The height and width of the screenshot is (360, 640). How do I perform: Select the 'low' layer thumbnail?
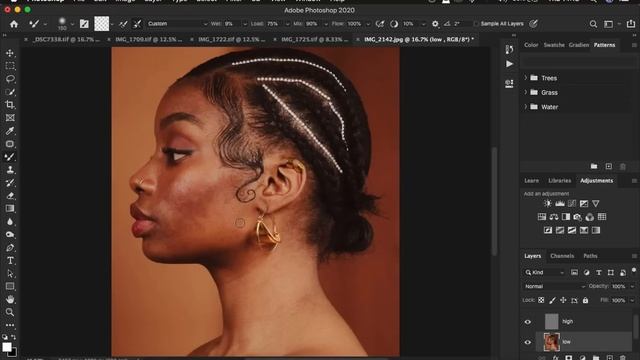(551, 342)
